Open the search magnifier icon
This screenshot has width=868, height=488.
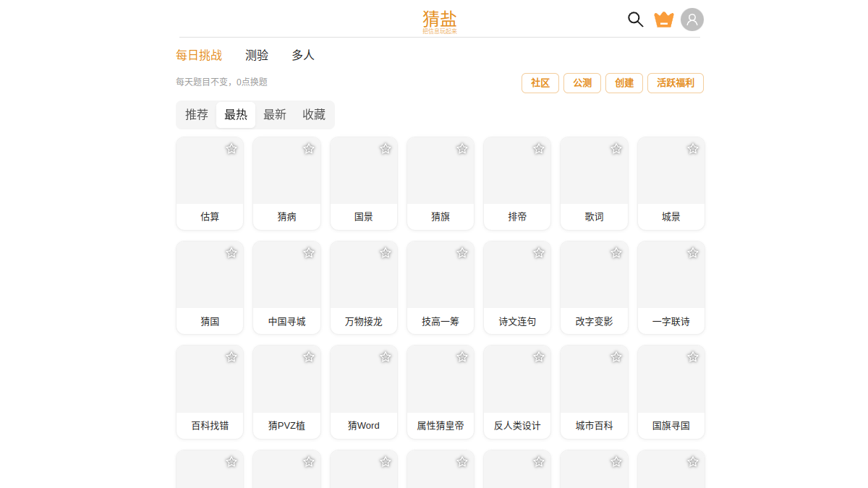pos(636,20)
